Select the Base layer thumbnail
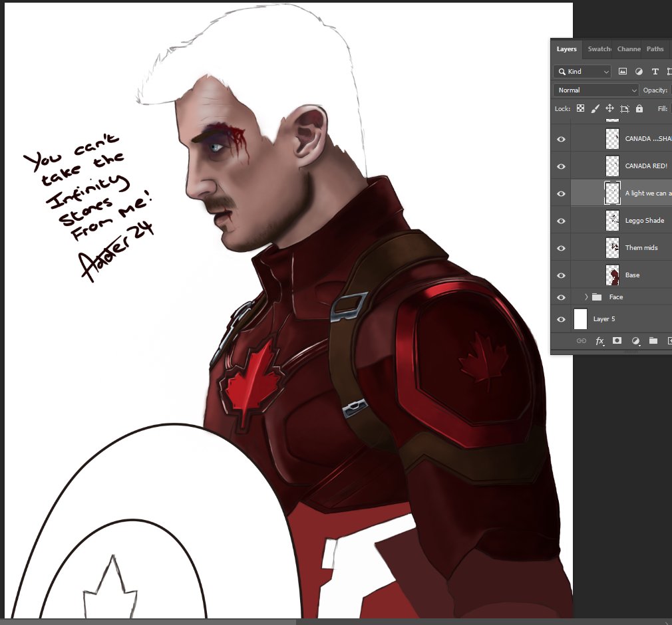The image size is (672, 625). pyautogui.click(x=612, y=275)
